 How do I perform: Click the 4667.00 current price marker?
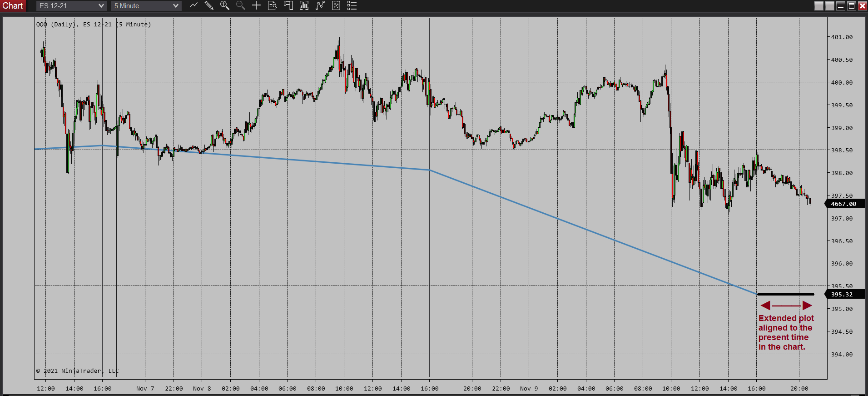pyautogui.click(x=844, y=204)
